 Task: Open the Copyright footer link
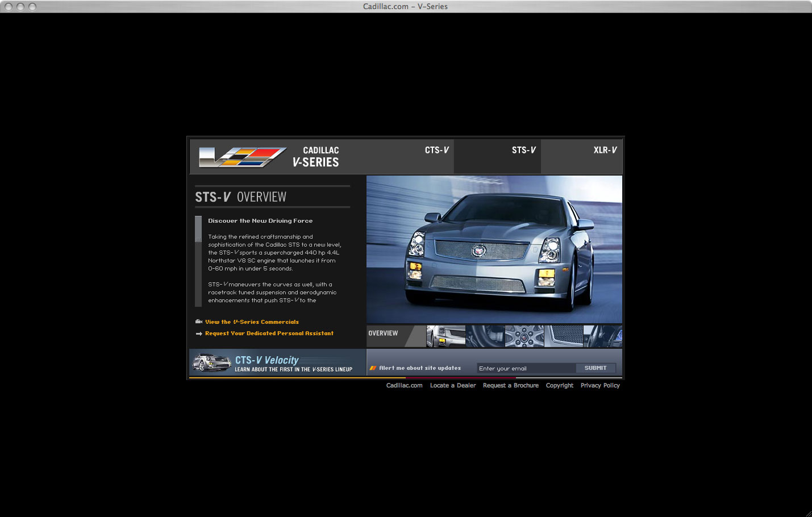click(560, 385)
